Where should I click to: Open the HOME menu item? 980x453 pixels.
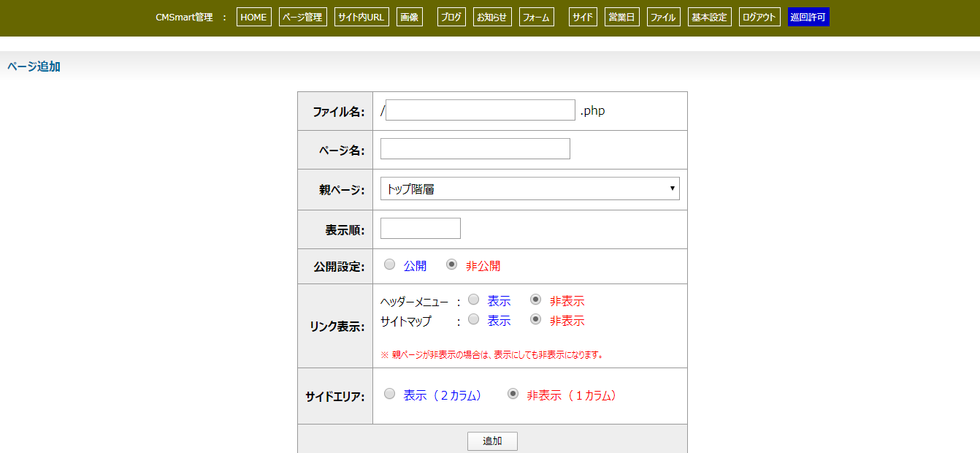click(x=253, y=18)
